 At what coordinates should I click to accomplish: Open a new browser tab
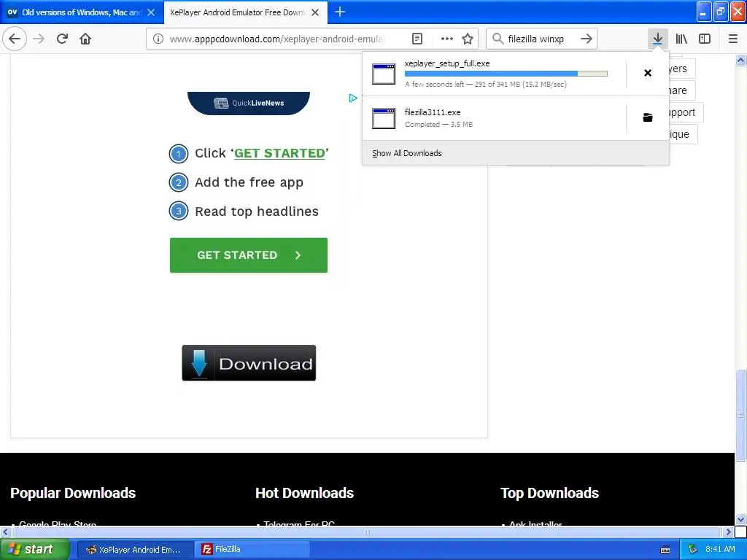(x=340, y=12)
